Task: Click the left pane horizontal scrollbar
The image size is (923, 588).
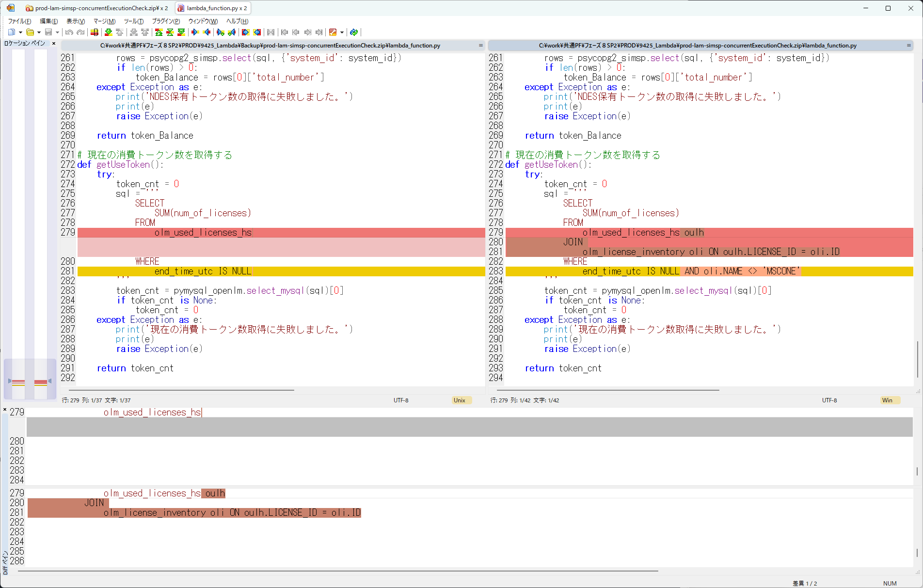Action: pyautogui.click(x=181, y=390)
